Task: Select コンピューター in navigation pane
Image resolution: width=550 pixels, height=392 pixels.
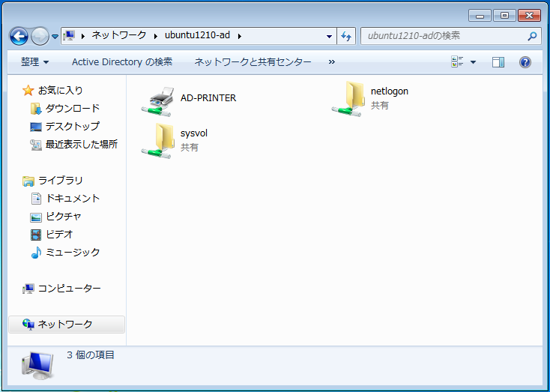Action: [70, 288]
